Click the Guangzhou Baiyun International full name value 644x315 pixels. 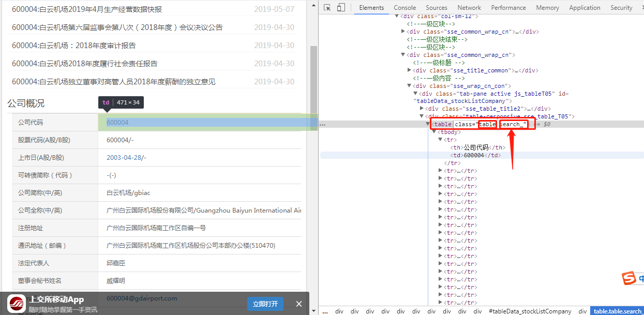(x=204, y=211)
